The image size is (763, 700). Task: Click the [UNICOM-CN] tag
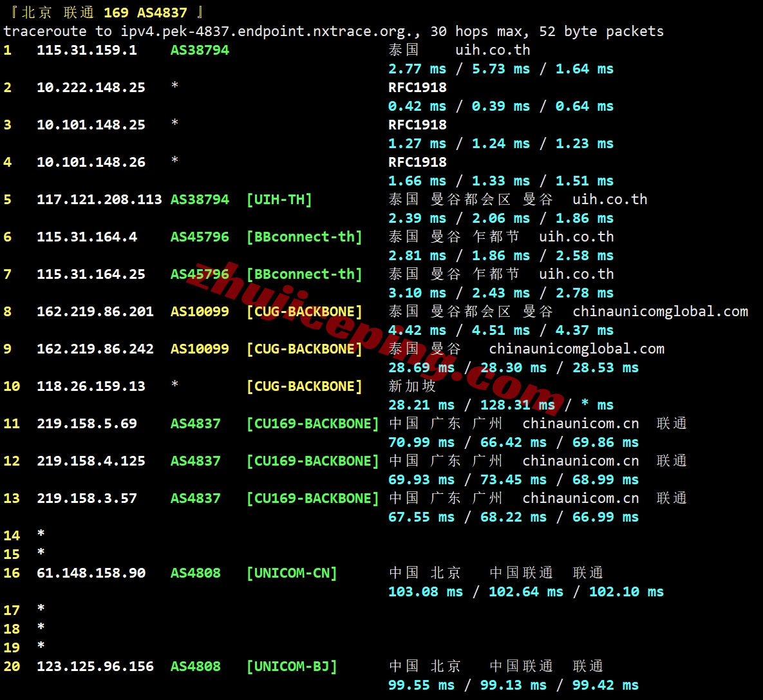click(x=292, y=573)
